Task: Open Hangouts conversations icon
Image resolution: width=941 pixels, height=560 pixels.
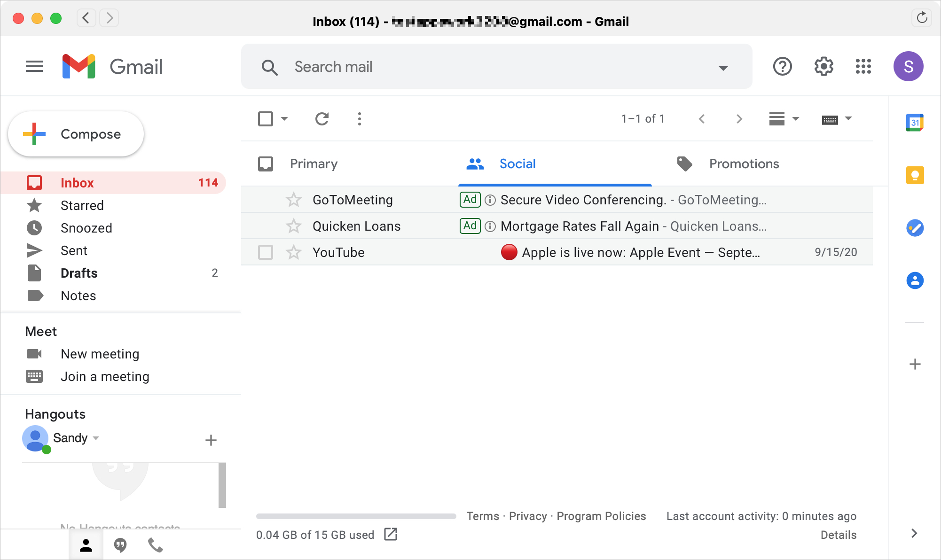Action: pos(120,545)
